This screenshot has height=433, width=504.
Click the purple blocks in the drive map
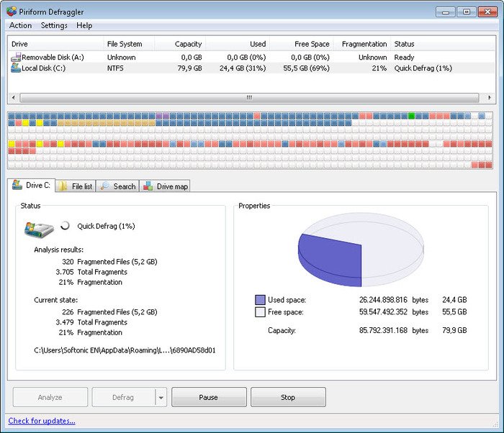[162, 116]
